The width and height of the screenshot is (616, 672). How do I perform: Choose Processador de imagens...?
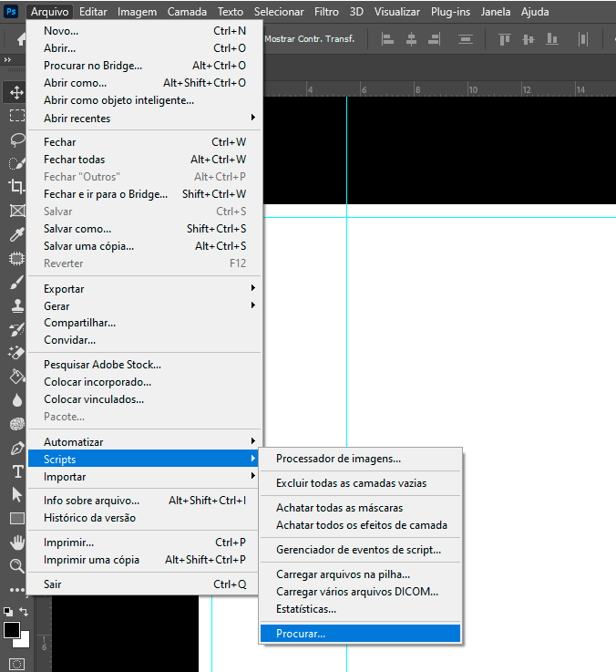(x=360, y=459)
